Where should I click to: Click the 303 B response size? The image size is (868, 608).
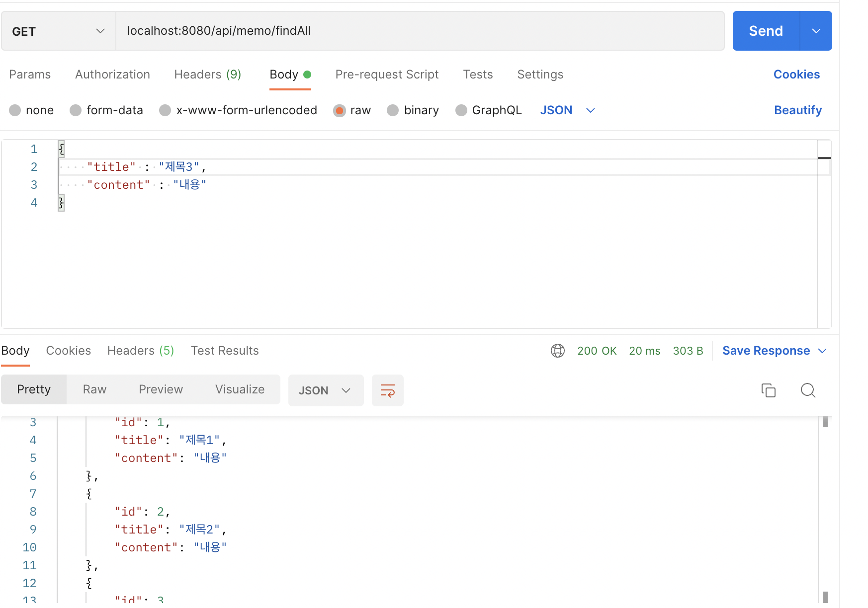click(688, 351)
